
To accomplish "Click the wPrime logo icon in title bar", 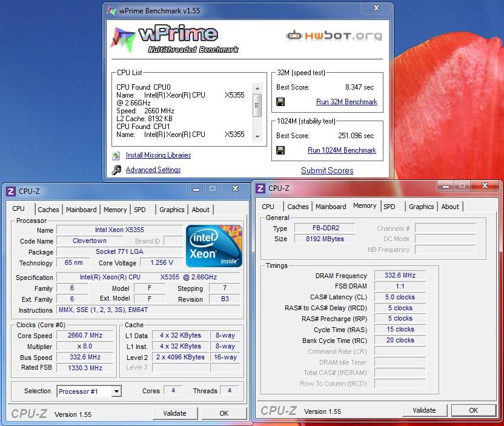I will tap(111, 11).
